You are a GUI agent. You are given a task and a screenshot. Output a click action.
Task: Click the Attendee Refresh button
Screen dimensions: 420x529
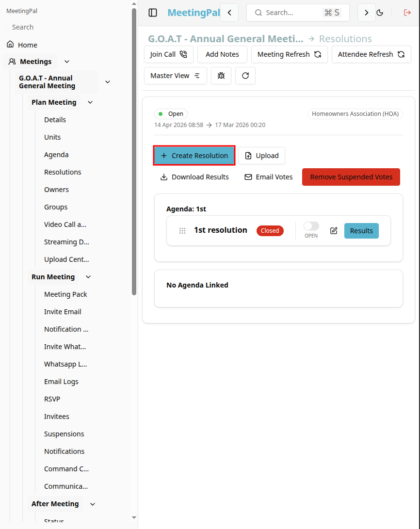(372, 54)
